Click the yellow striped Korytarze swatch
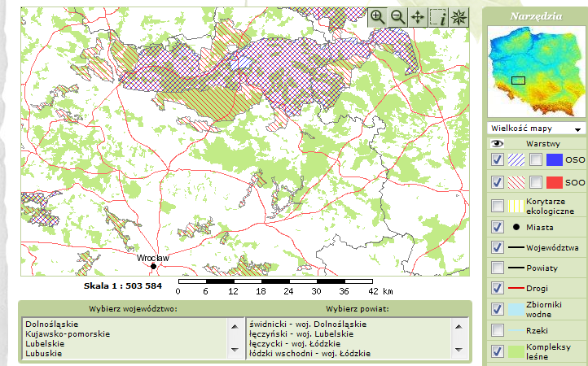588x366 pixels. [516, 206]
